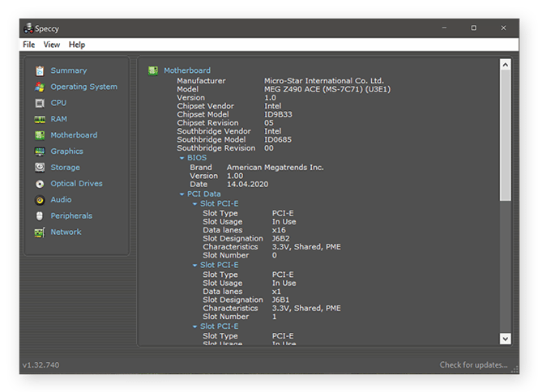Open the Help menu
This screenshot has height=392, width=538.
[x=77, y=45]
